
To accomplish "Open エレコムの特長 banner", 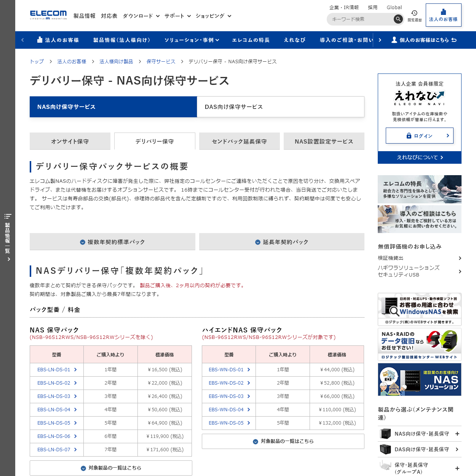I will (419, 189).
